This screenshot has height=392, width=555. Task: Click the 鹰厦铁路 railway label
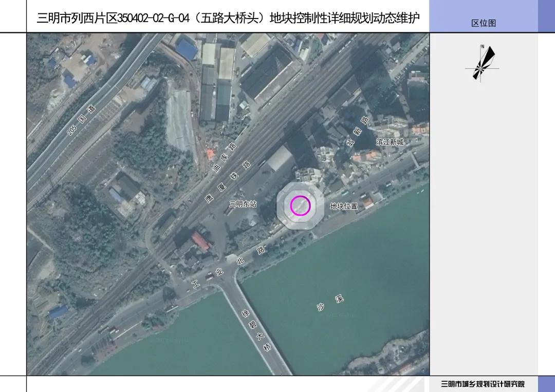(x=228, y=182)
